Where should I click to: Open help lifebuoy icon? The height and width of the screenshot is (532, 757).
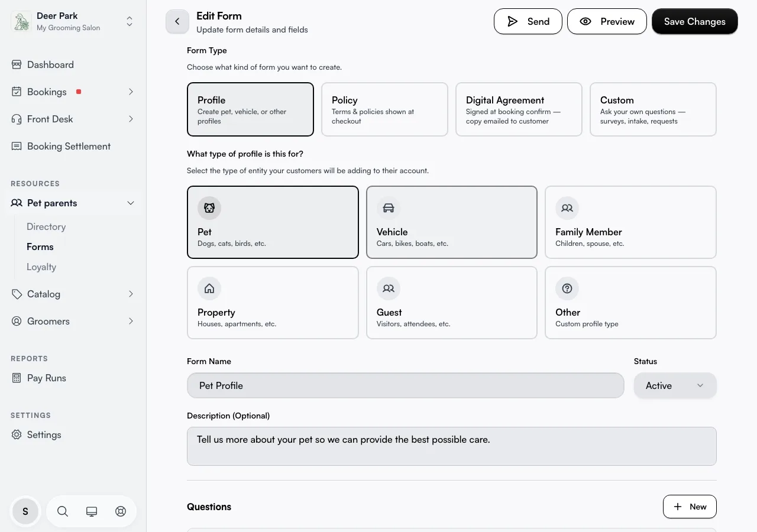[x=121, y=511]
